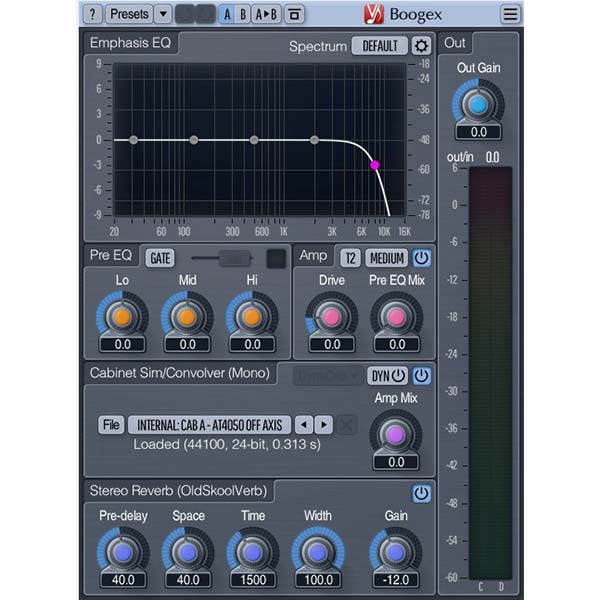
Task: Click the dark gate indicator square
Action: point(276,258)
